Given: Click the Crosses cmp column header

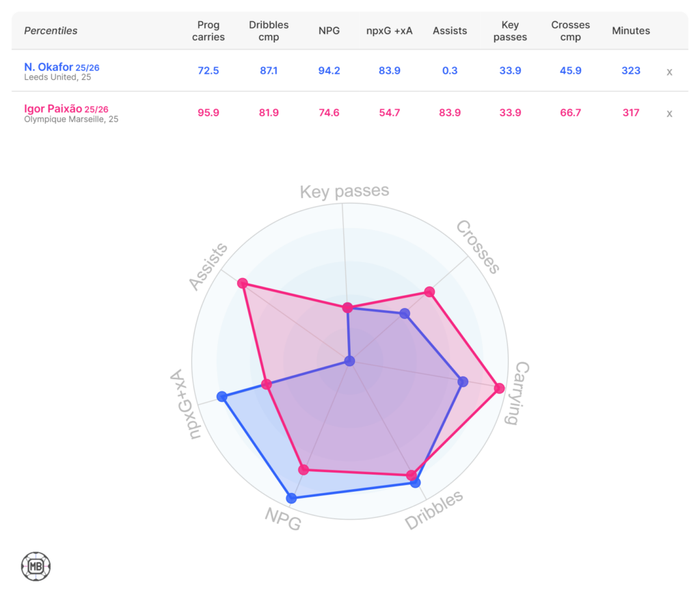Looking at the screenshot, I should (570, 31).
